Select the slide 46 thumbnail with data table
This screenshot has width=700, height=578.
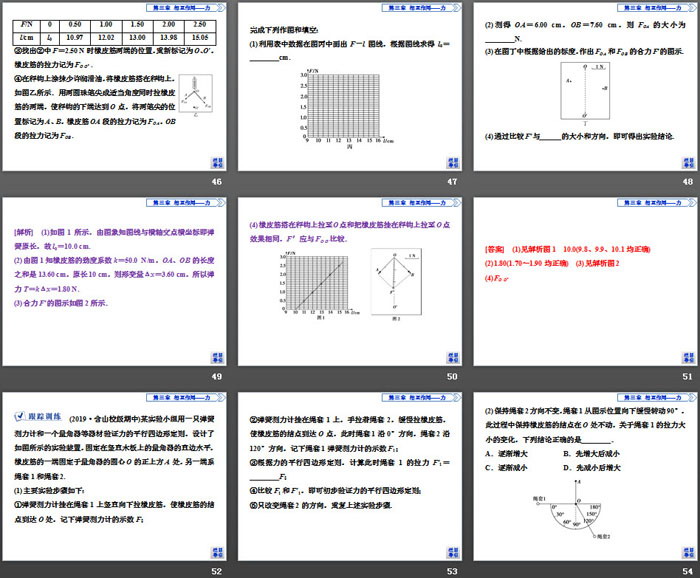114,87
